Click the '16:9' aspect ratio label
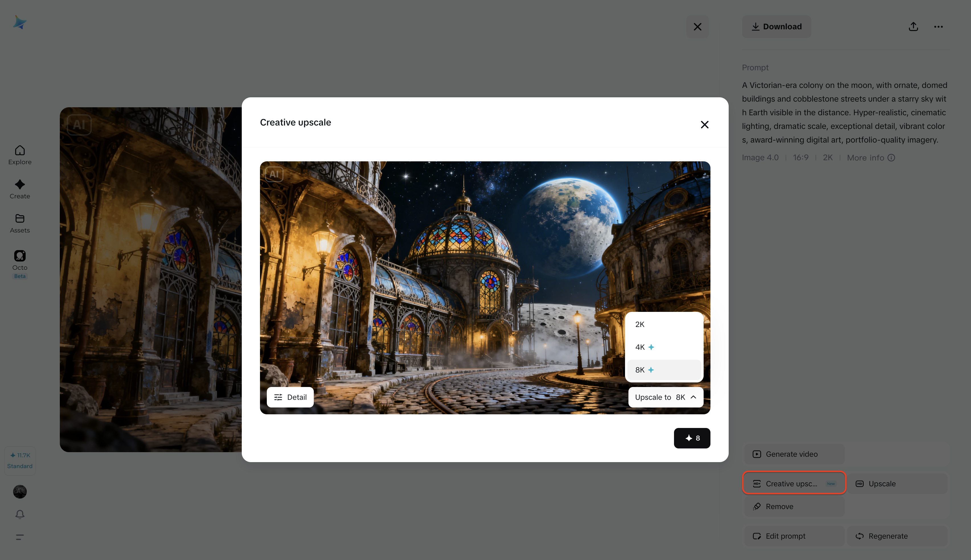Viewport: 971px width, 560px height. [x=800, y=158]
